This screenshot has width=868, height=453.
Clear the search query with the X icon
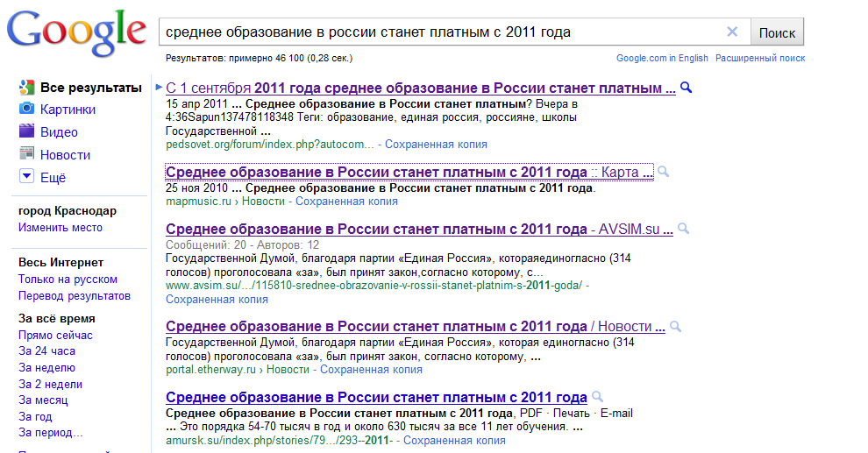coord(732,32)
